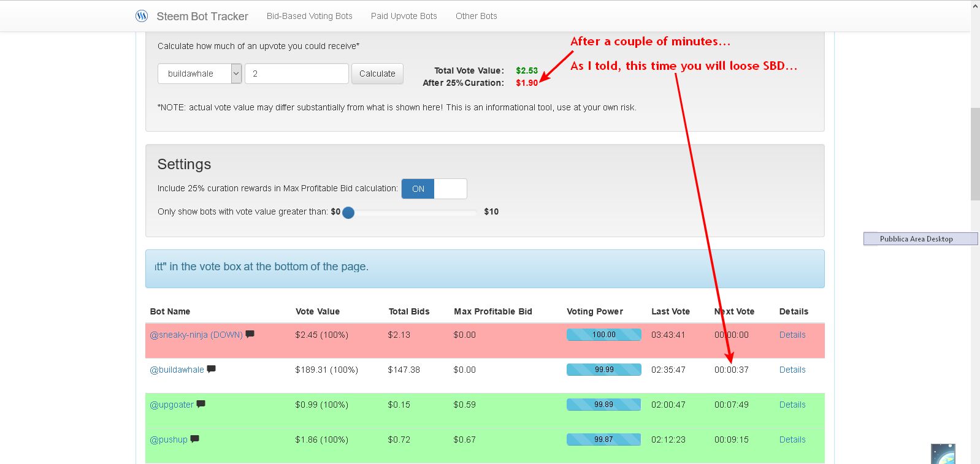View Details for sneaky-ninja
This screenshot has width=980, height=464.
(792, 335)
